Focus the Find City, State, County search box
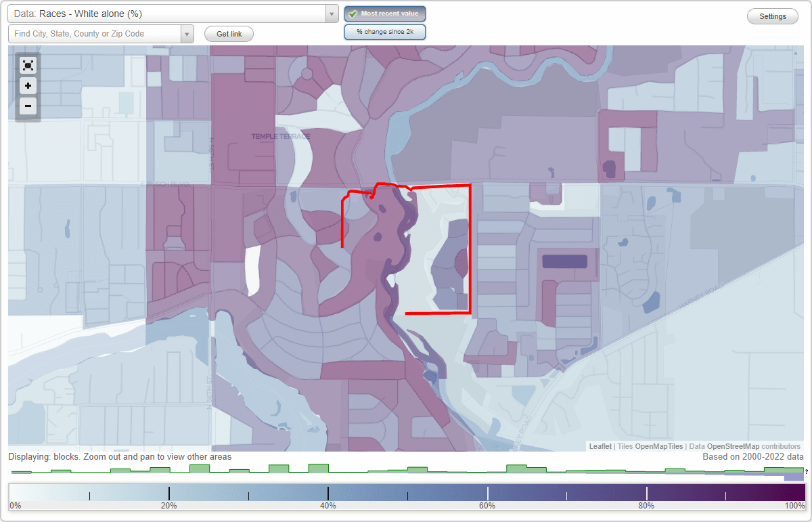This screenshot has height=522, width=812. pyautogui.click(x=95, y=34)
